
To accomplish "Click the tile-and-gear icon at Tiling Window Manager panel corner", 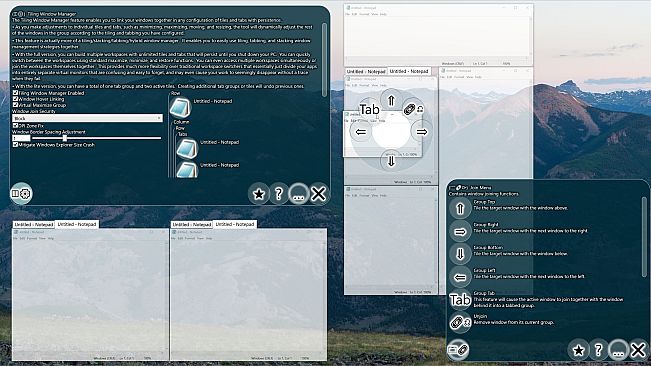I will [x=21, y=193].
